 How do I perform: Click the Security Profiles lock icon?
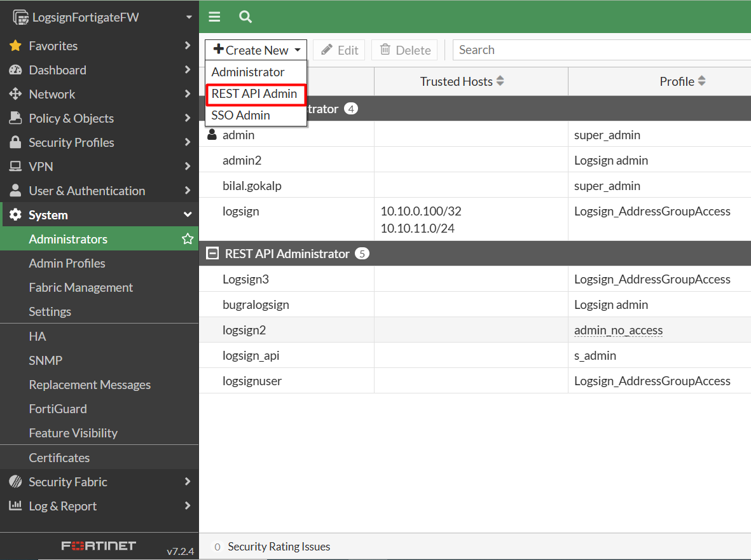coord(15,142)
